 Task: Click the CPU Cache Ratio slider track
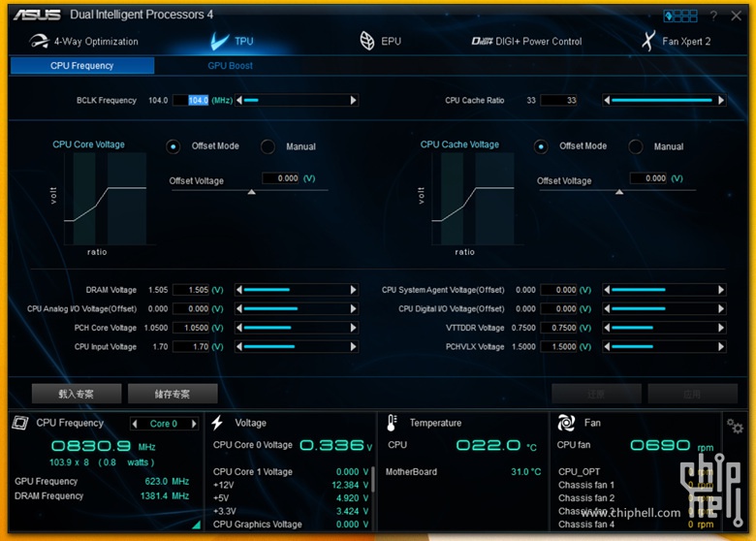664,100
